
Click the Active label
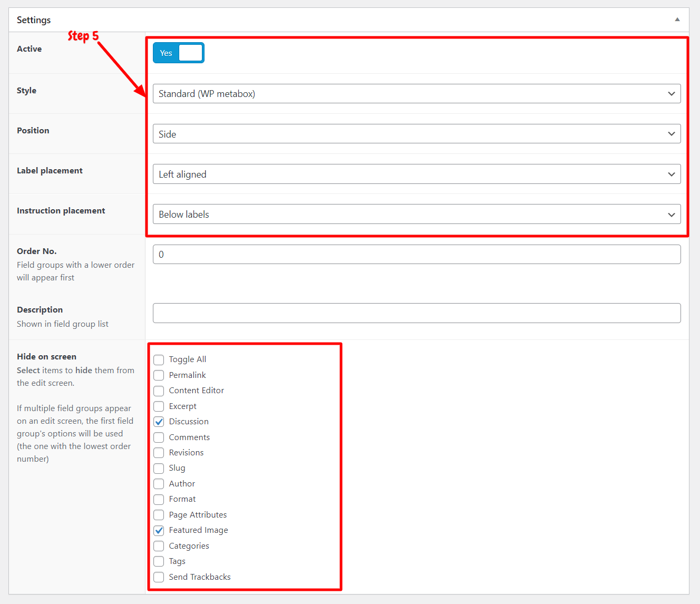29,49
